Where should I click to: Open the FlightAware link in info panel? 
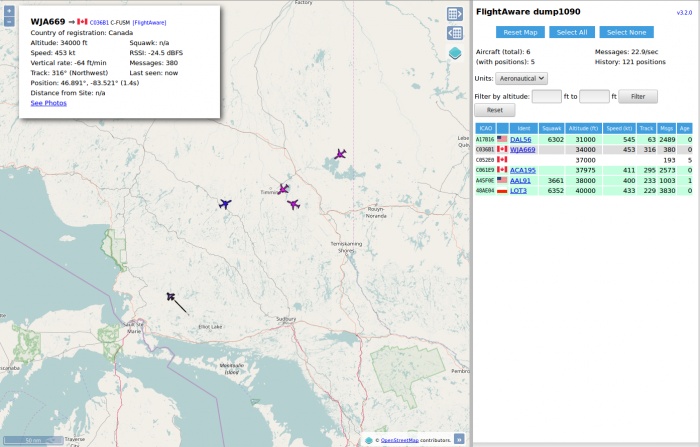pyautogui.click(x=150, y=23)
